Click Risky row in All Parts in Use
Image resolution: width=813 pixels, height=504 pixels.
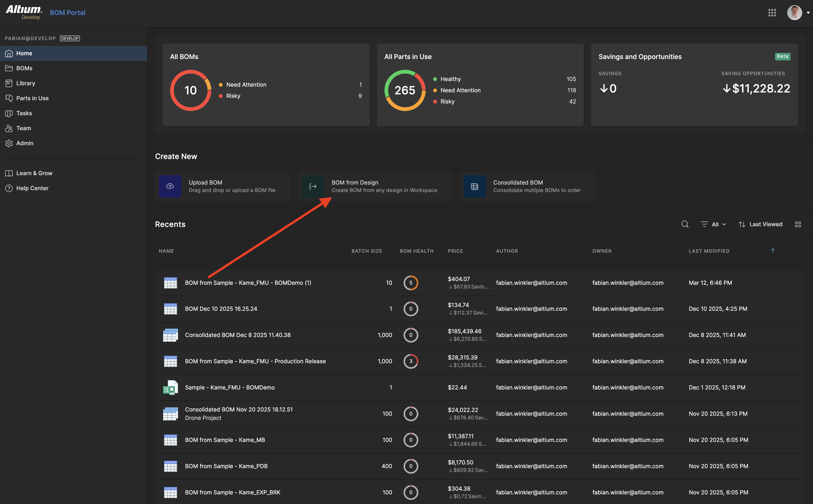[x=504, y=102]
